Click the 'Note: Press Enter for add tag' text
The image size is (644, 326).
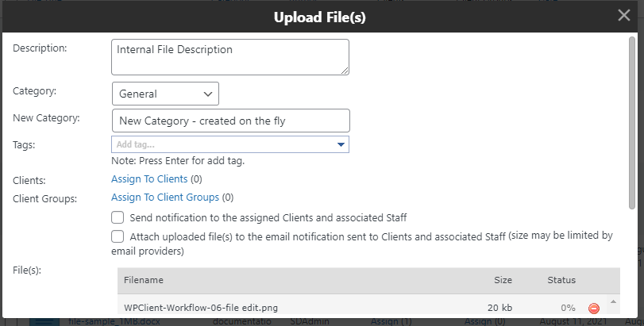(178, 161)
